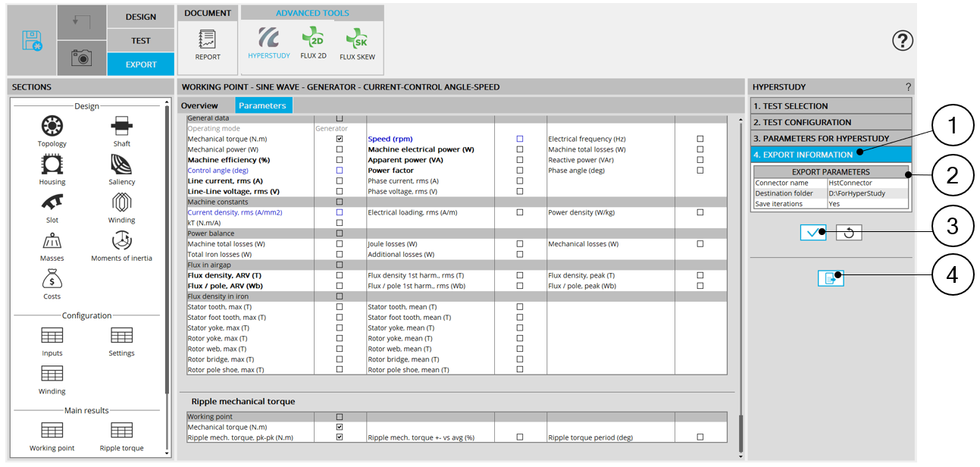Validate export settings with checkmark button
The width and height of the screenshot is (980, 467).
[812, 233]
